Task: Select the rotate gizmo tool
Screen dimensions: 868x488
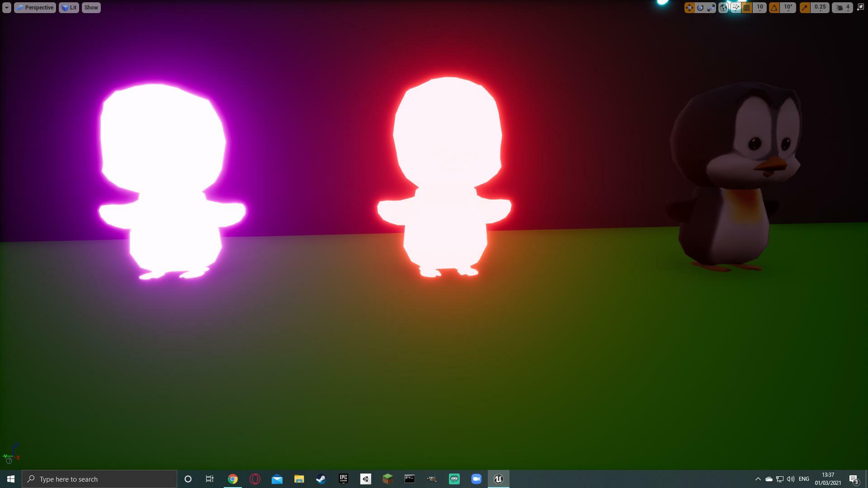Action: click(x=700, y=8)
